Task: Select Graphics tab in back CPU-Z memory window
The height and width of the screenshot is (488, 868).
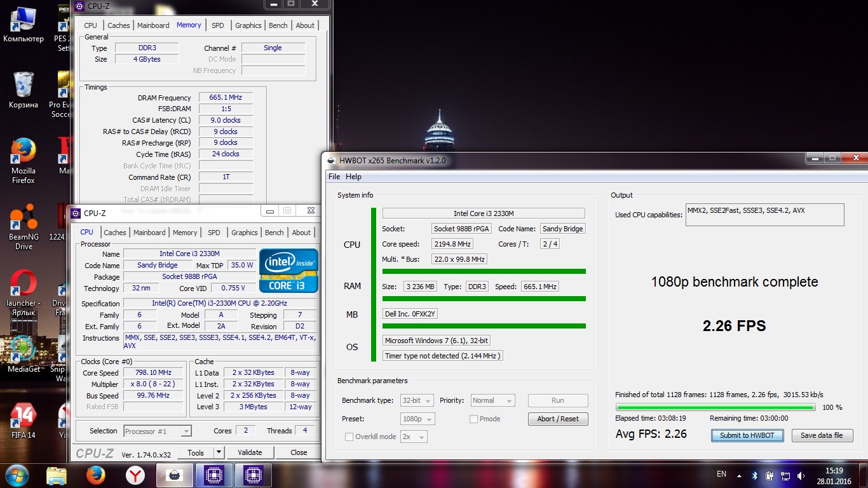Action: pyautogui.click(x=248, y=25)
